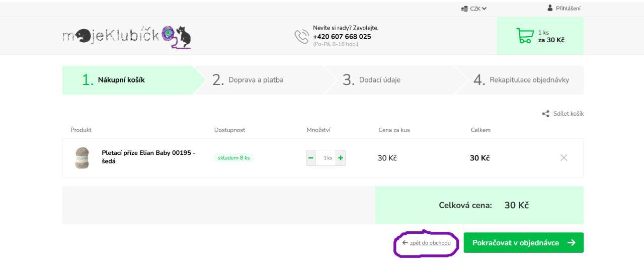
Task: Select the Nákupní košík step
Action: 128,80
